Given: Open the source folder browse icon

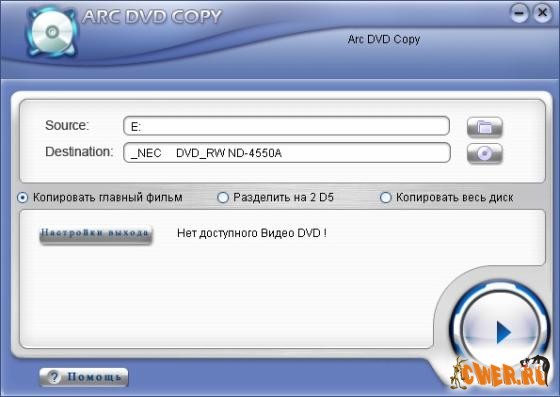Looking at the screenshot, I should [x=485, y=127].
